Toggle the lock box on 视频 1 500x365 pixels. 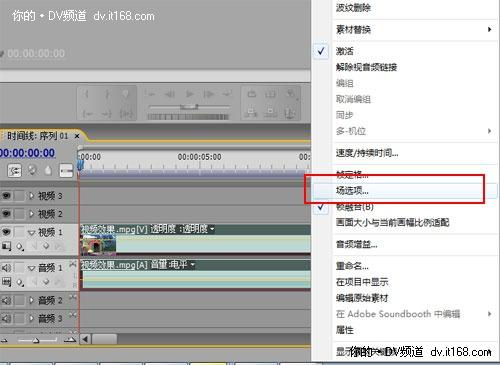click(x=19, y=232)
